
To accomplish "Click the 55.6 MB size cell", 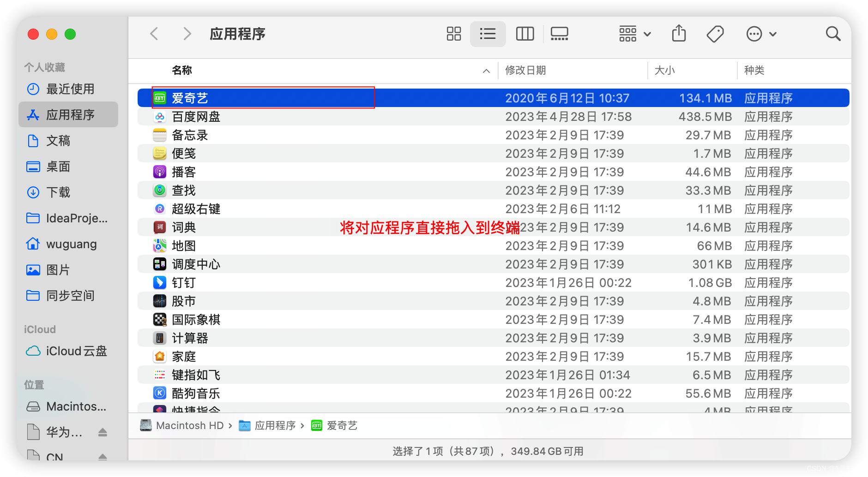I will [708, 394].
